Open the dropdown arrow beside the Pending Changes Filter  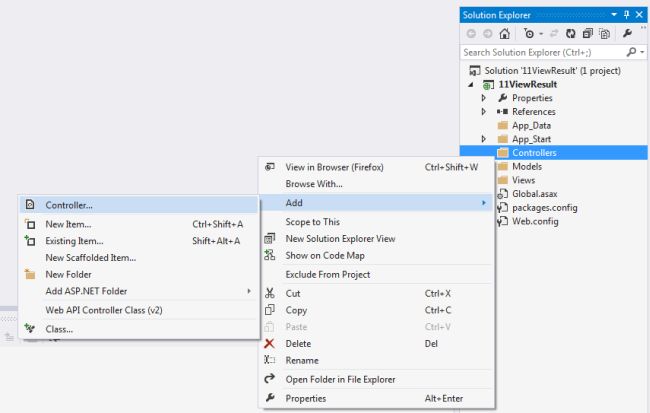(x=541, y=34)
